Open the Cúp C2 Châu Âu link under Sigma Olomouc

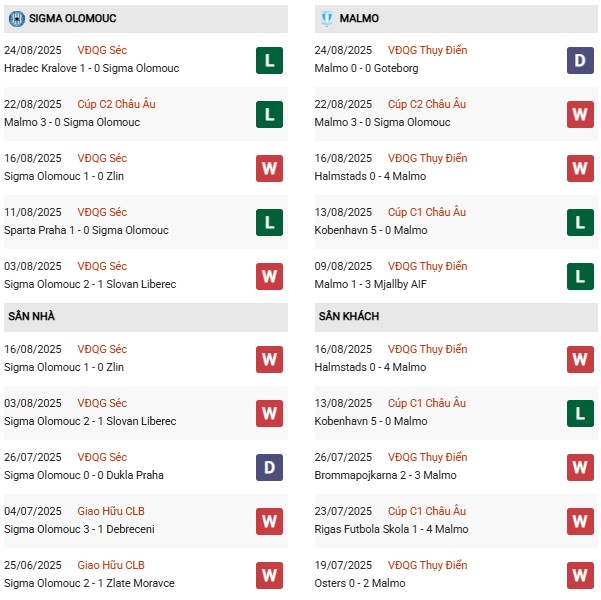pos(116,104)
